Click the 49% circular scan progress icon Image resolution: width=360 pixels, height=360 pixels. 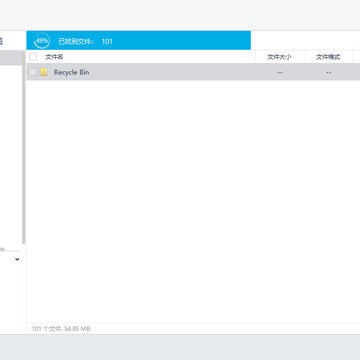click(42, 41)
